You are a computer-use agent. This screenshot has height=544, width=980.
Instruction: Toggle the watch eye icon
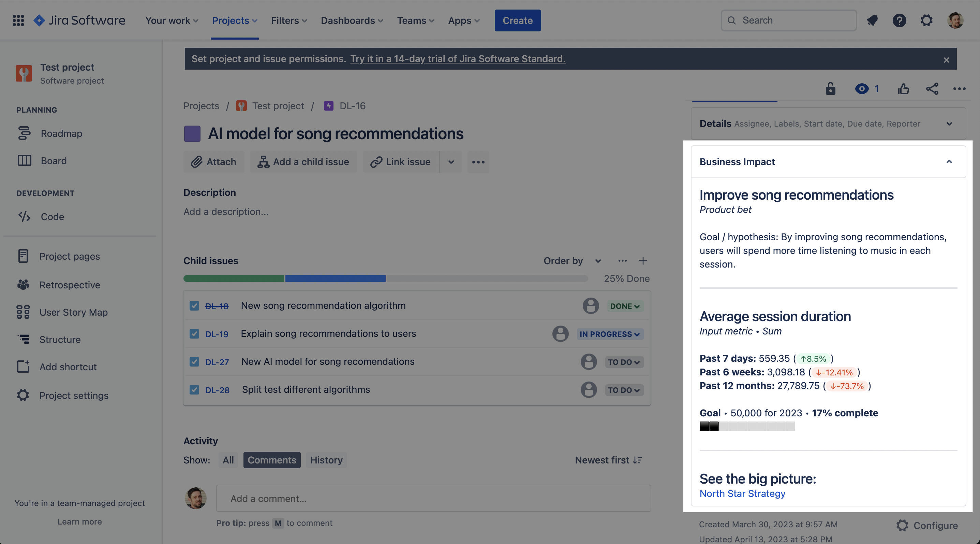(862, 89)
